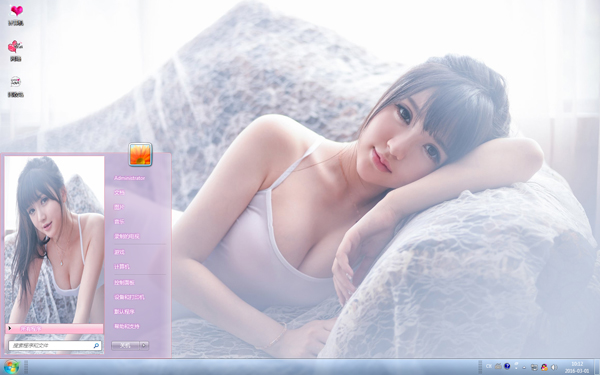Click the taskbar clock showing 10:12
The width and height of the screenshot is (600, 375).
(577, 367)
